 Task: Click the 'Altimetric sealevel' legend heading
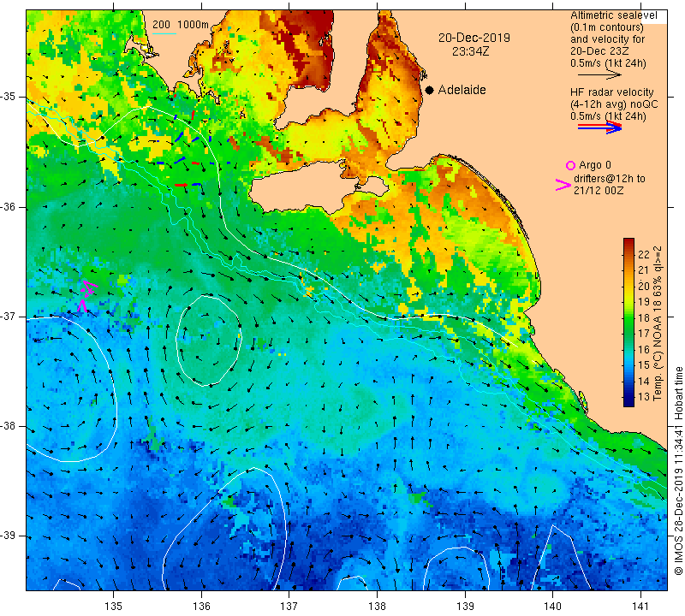(613, 15)
